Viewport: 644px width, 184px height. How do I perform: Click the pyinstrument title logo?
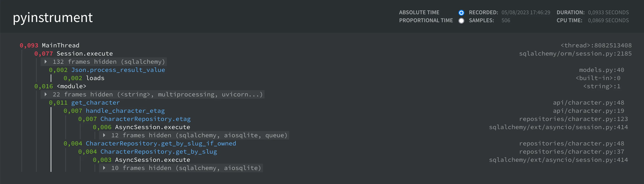coord(53,17)
